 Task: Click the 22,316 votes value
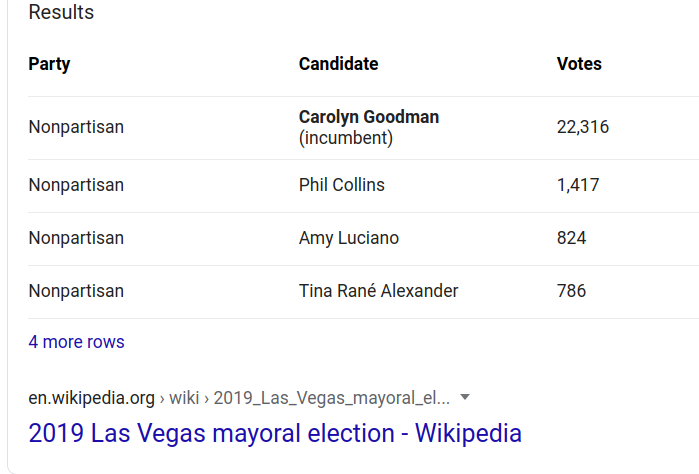(x=583, y=127)
